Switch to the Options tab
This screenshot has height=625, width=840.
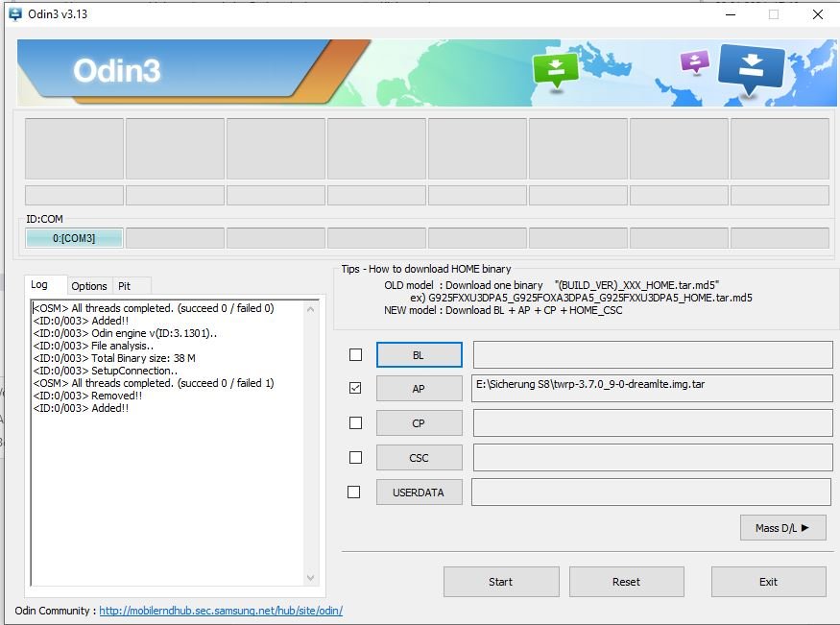point(89,286)
